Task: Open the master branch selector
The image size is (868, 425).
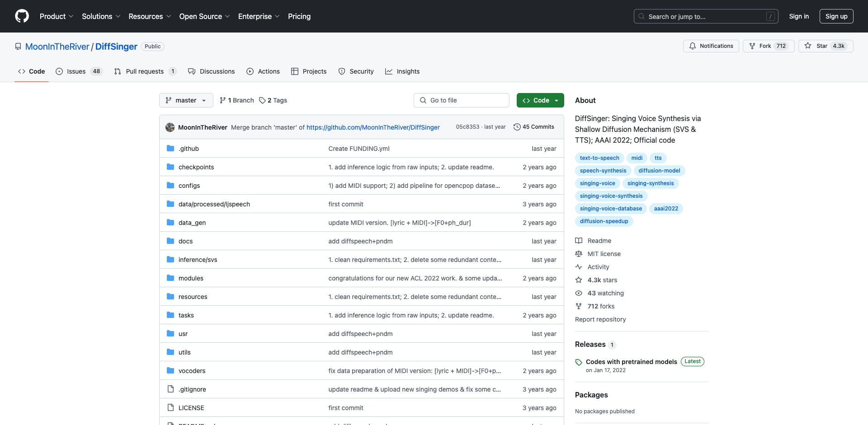Action: click(186, 100)
